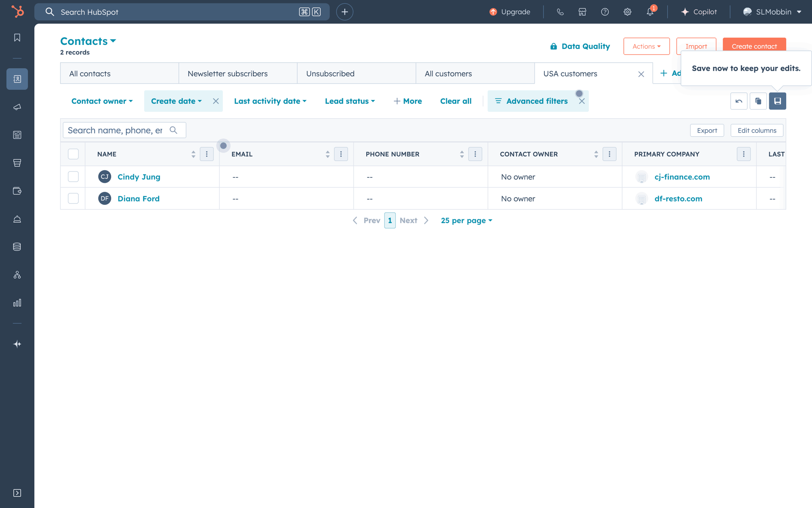Open the wallet payments sidebar icon
Screen dimensions: 812x508
[17, 191]
